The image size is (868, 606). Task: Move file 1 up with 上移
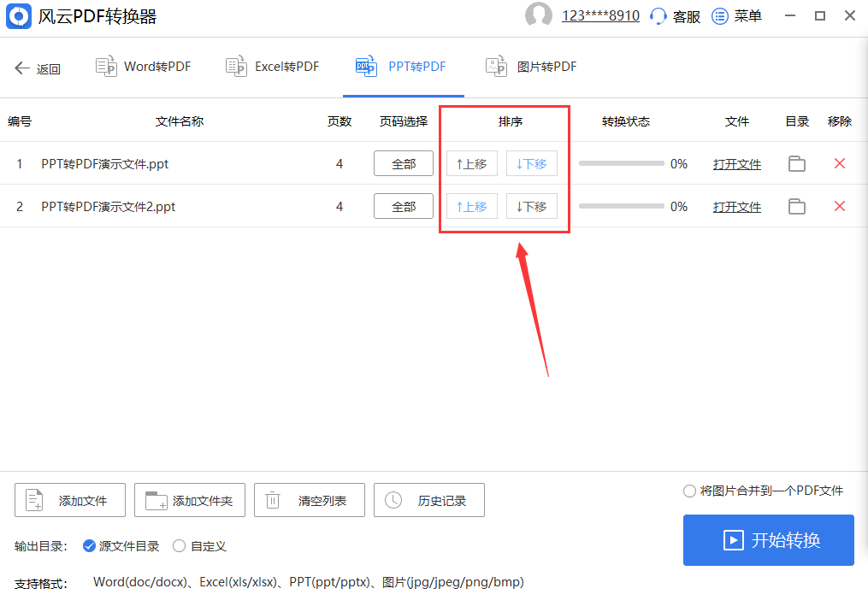472,164
